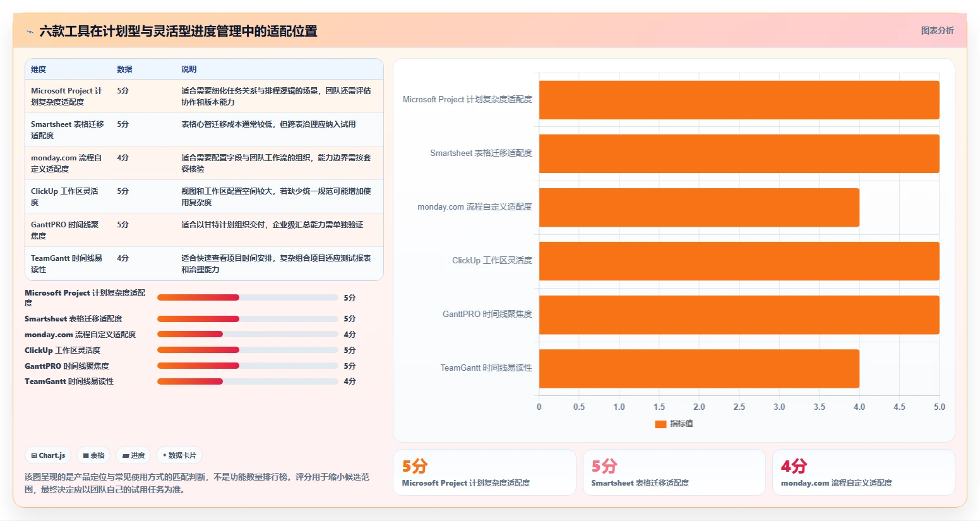Click the Smartsheet 表格迁移适配度 progress bar

(x=248, y=319)
